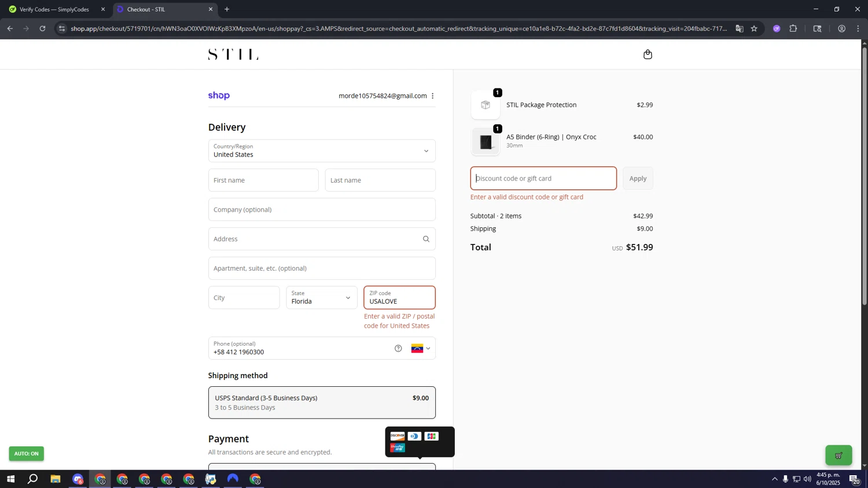Click the green cart extension button
This screenshot has height=488, width=868.
pos(838,456)
